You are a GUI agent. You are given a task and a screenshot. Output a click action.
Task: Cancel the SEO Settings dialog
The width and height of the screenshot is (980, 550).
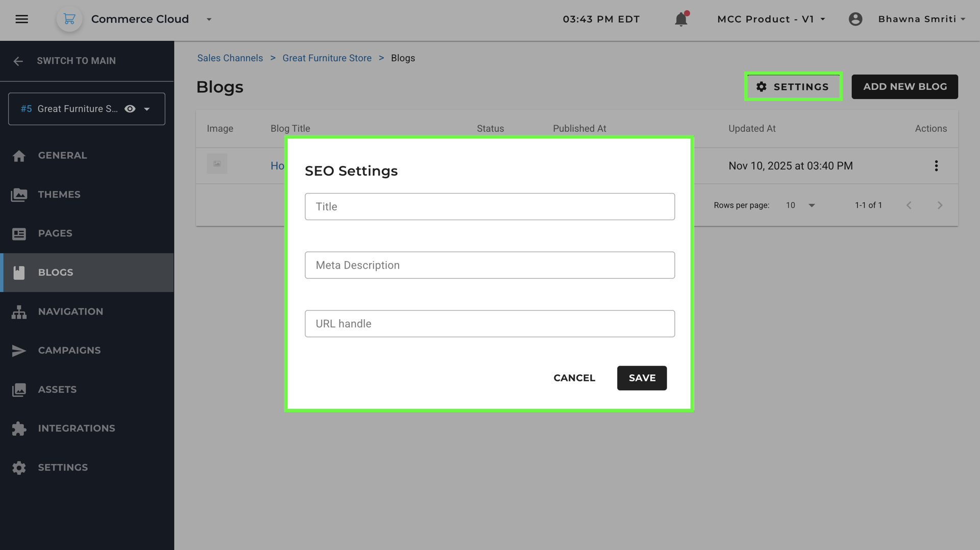click(574, 378)
